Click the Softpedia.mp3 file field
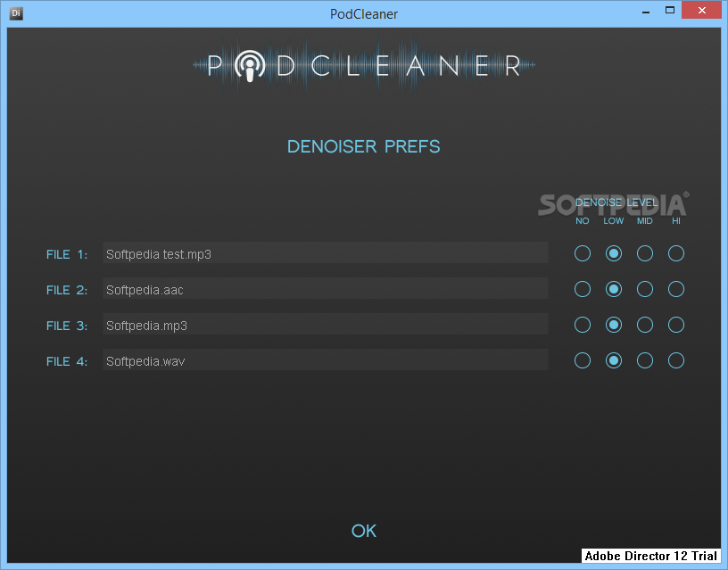The width and height of the screenshot is (728, 570). pos(326,324)
